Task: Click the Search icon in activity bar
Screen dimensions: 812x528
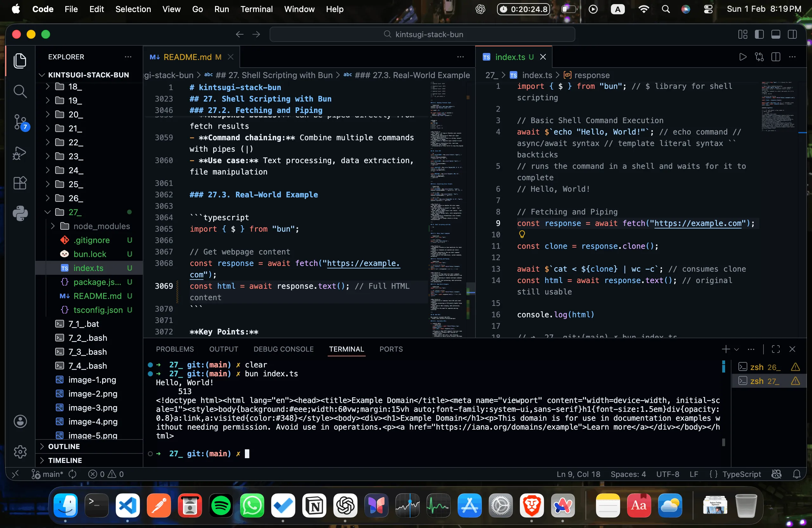Action: tap(20, 91)
